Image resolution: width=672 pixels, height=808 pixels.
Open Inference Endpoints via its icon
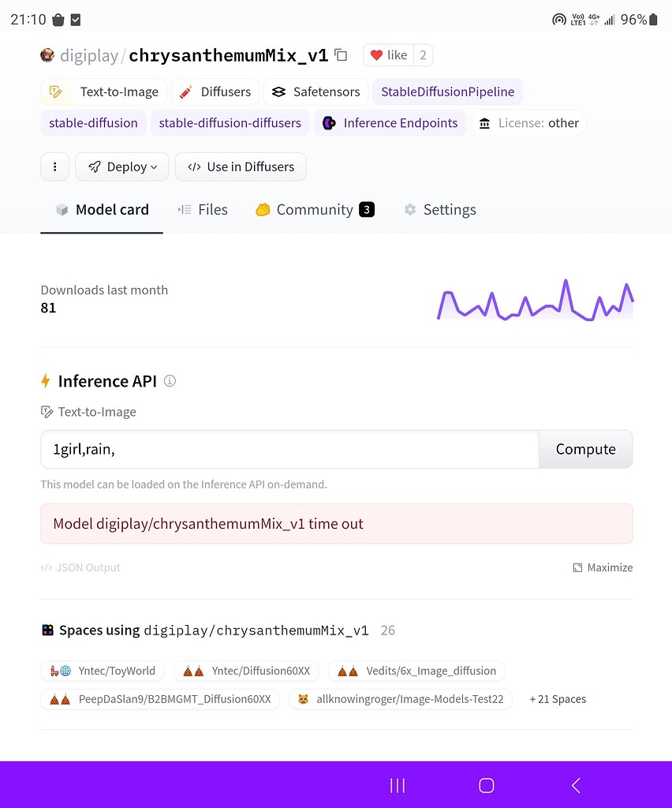(329, 123)
